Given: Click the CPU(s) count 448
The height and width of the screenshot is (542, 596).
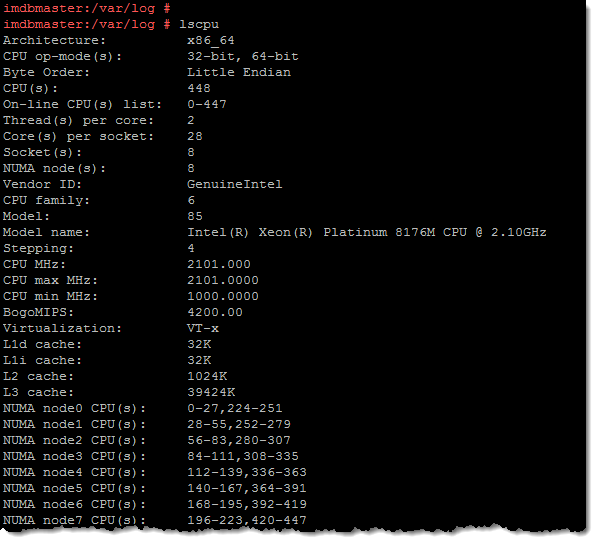Looking at the screenshot, I should coord(199,88).
